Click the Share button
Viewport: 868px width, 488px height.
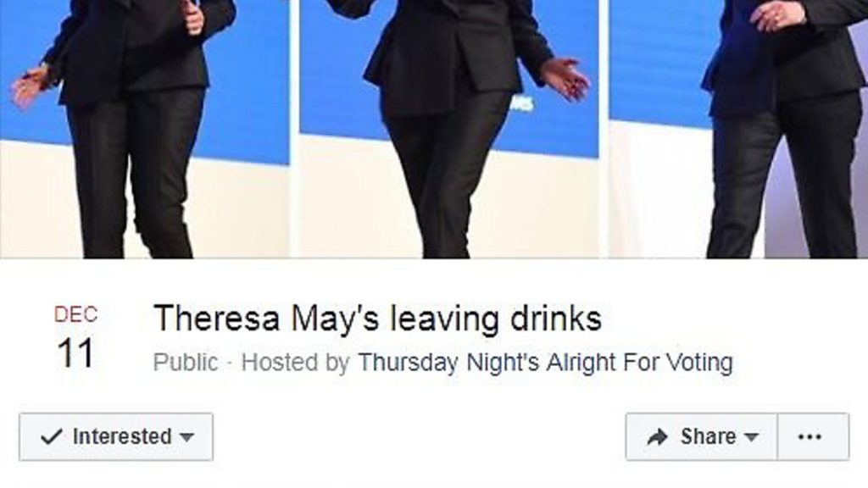701,436
